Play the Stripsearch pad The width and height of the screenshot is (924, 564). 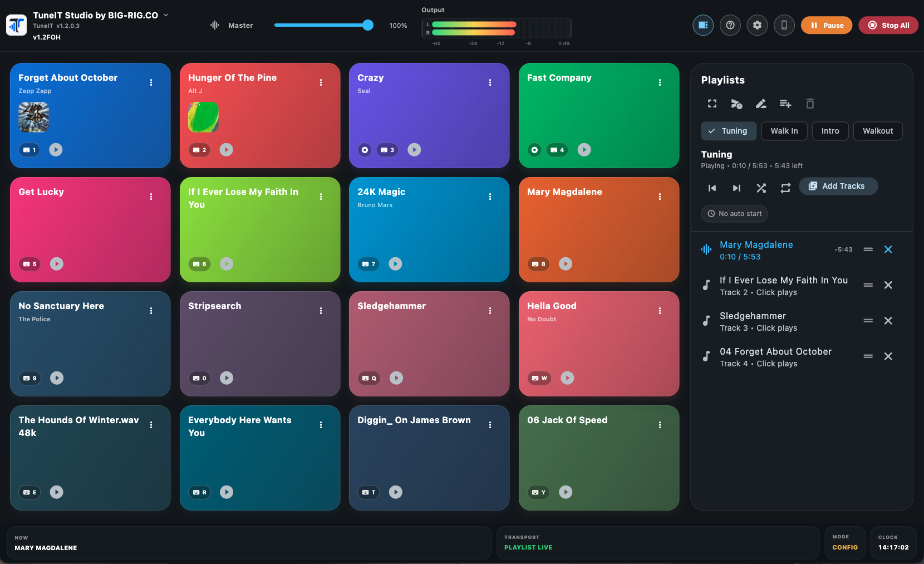[x=227, y=378]
